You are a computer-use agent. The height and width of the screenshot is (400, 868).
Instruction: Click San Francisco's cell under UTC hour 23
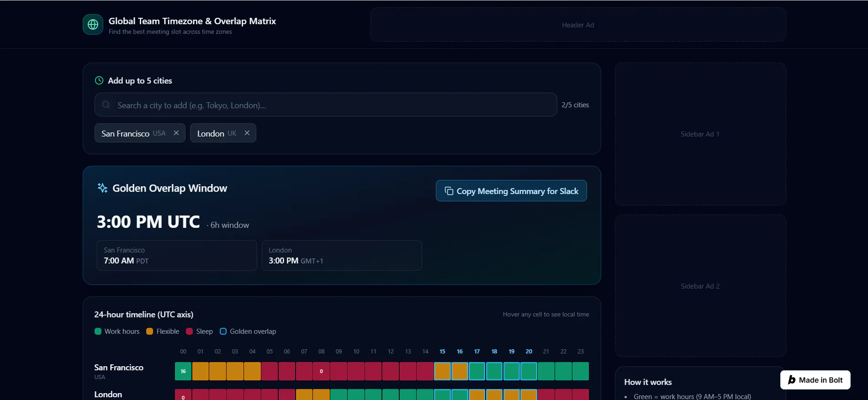(581, 371)
